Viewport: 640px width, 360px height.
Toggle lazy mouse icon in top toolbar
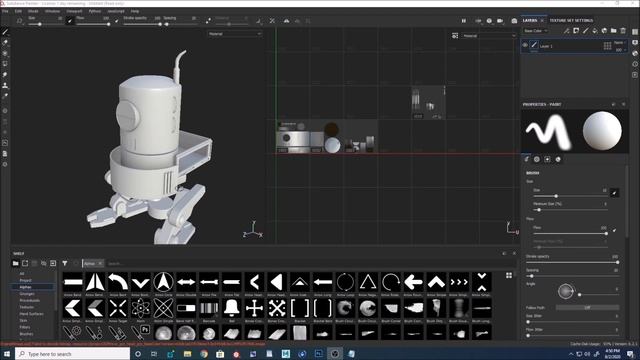click(x=208, y=20)
